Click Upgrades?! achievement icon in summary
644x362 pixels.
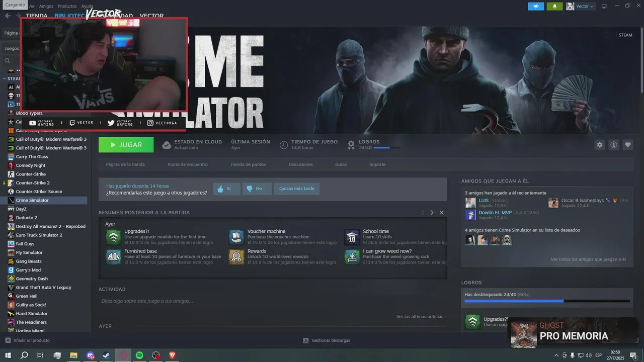[113, 237]
